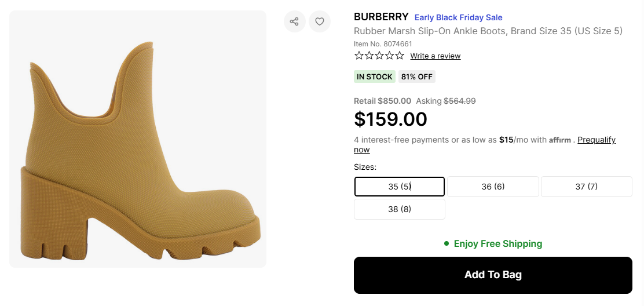Click the third rating star

[x=379, y=56]
